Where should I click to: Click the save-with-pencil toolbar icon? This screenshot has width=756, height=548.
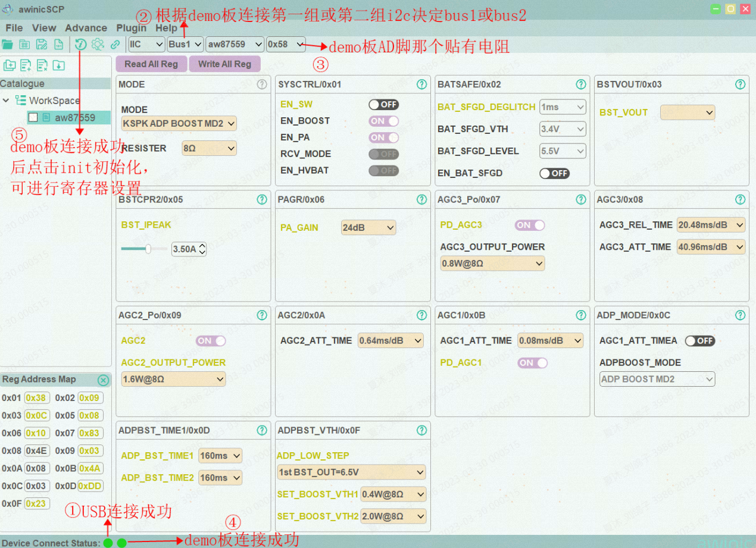(x=42, y=44)
